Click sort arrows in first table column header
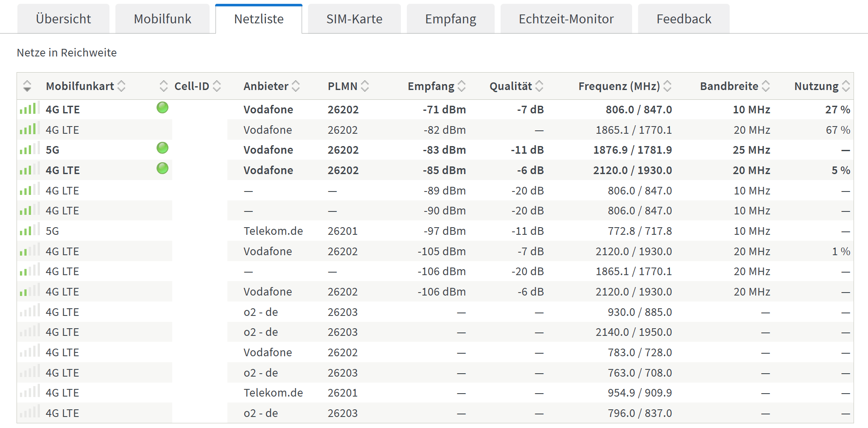The width and height of the screenshot is (868, 428). coord(27,86)
